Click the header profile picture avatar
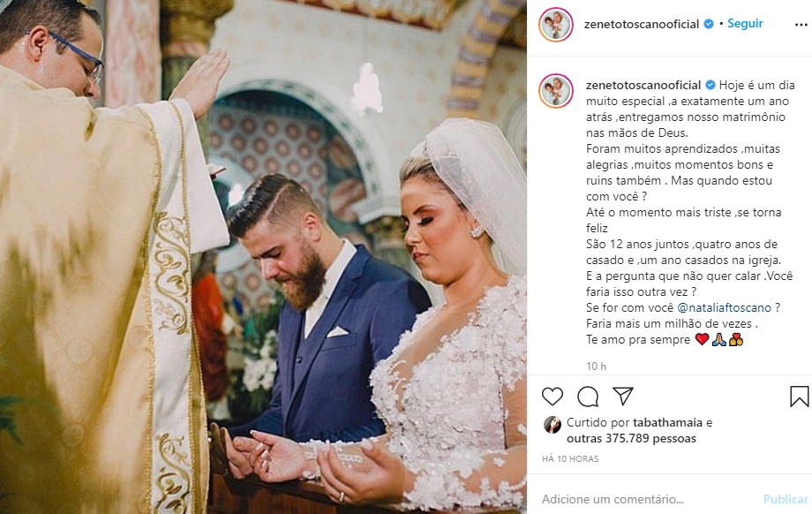The image size is (812, 514). (x=556, y=25)
